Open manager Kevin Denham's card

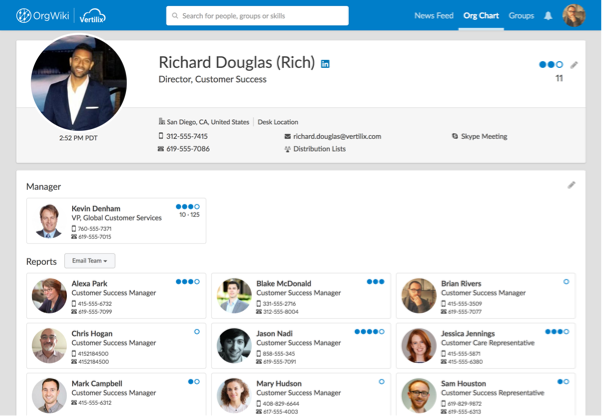click(x=116, y=221)
